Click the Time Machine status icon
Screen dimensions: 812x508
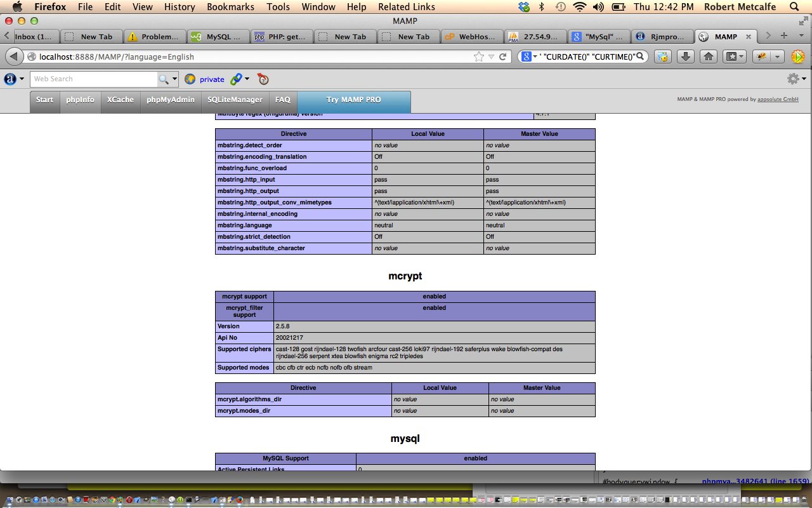[x=561, y=7]
